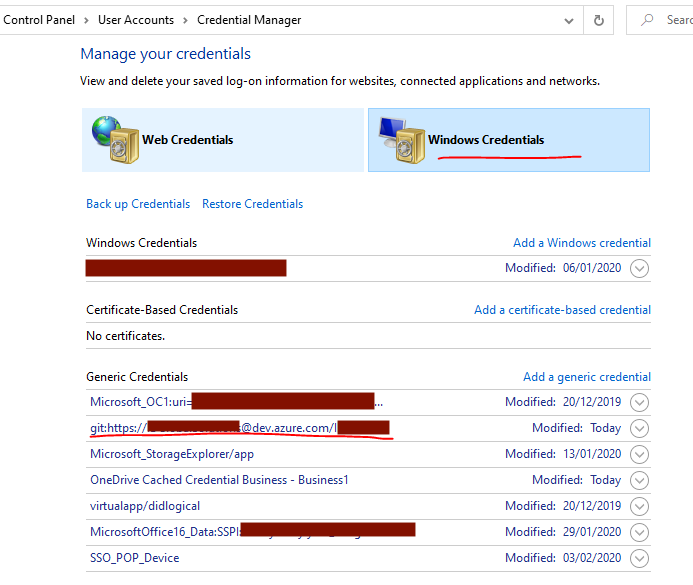Image resolution: width=693 pixels, height=585 pixels.
Task: Click the refresh icon in address bar
Action: (598, 20)
